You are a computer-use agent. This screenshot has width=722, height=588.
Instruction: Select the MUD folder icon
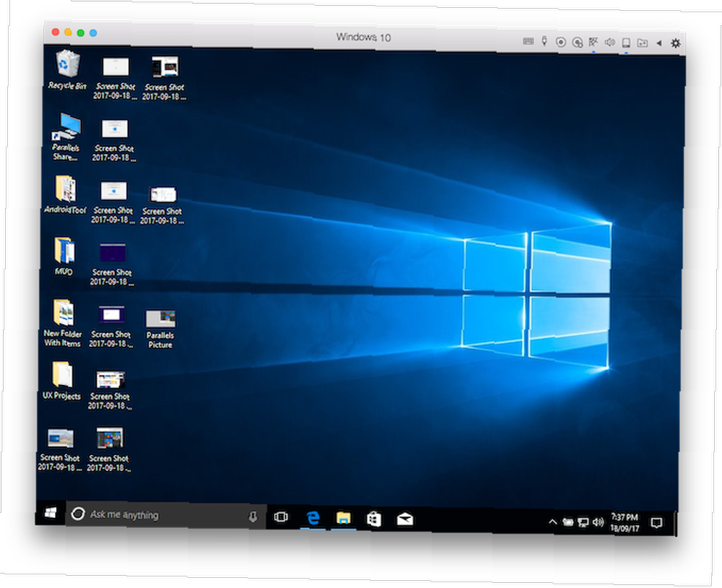64,256
